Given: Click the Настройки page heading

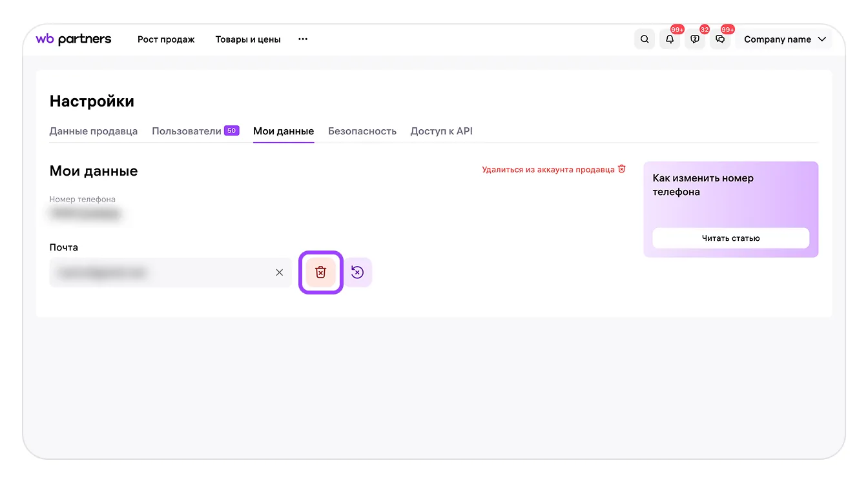Looking at the screenshot, I should point(92,101).
